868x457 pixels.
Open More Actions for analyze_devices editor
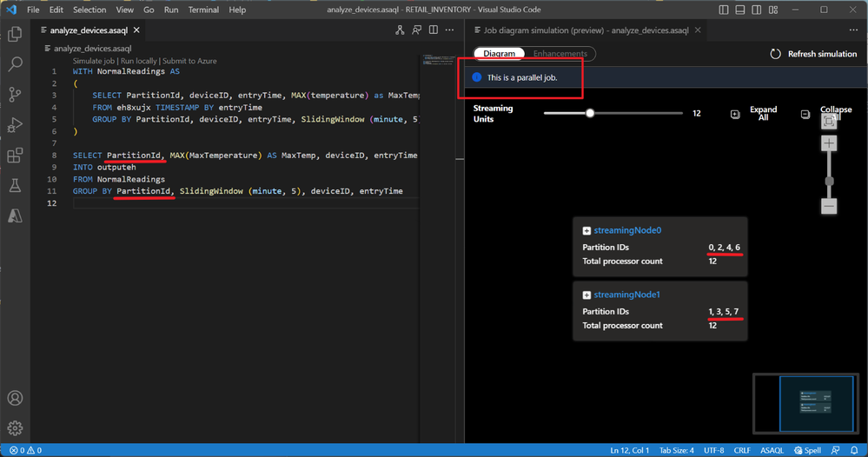449,30
